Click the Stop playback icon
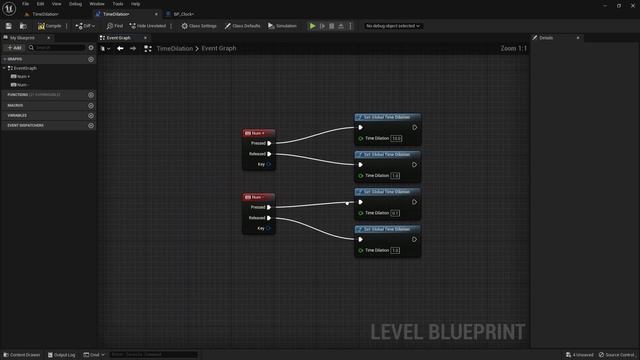This screenshot has width=640, height=360. click(x=331, y=26)
